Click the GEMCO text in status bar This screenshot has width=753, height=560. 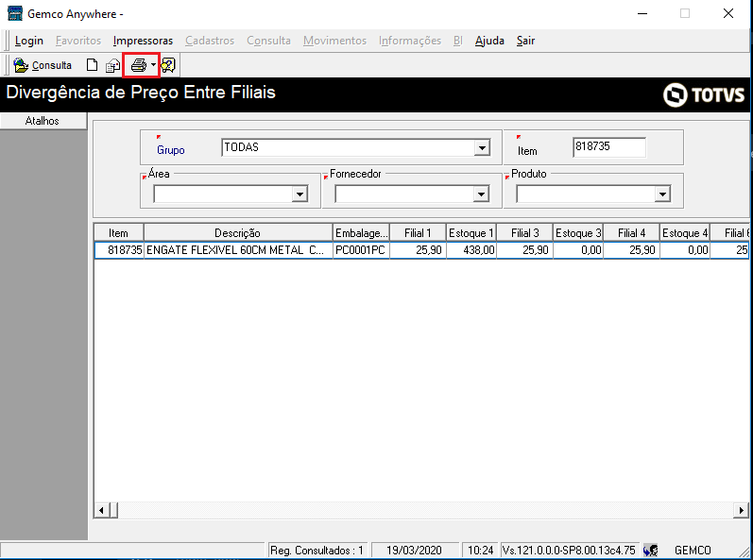click(x=693, y=550)
